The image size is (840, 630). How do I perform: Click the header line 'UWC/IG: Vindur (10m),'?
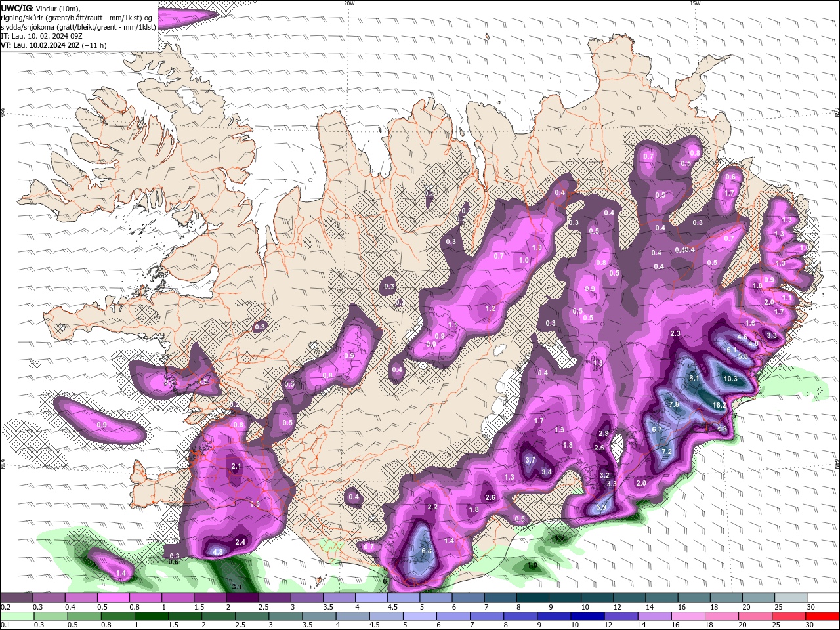coord(41,8)
